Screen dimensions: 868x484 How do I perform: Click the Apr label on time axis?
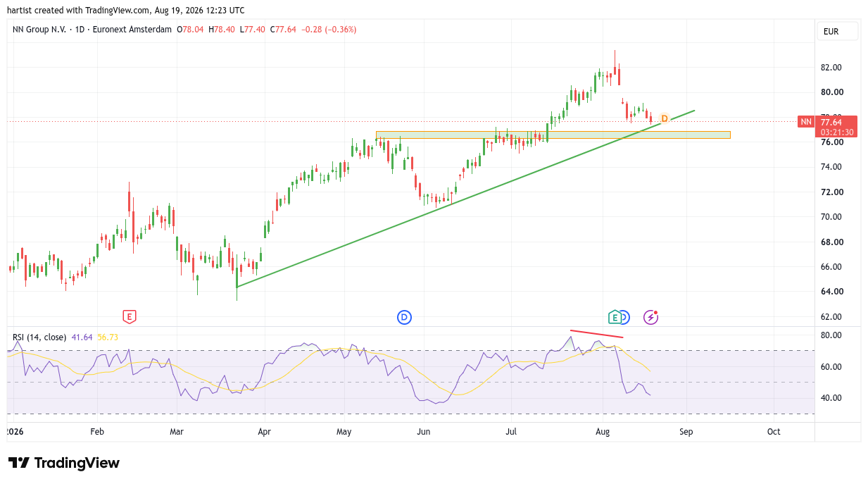point(264,431)
